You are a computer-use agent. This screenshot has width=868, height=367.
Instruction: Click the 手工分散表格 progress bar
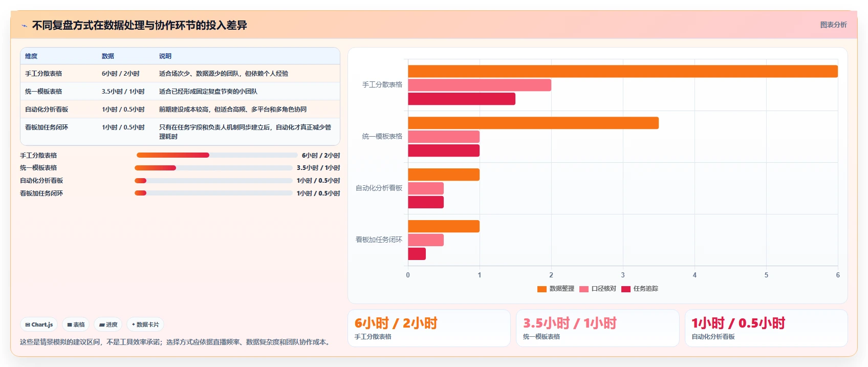click(217, 155)
